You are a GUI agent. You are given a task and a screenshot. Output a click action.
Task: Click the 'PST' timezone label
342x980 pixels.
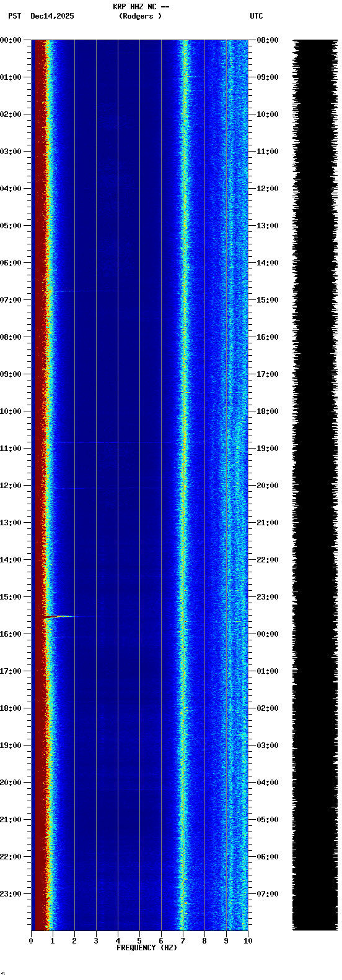click(x=15, y=16)
